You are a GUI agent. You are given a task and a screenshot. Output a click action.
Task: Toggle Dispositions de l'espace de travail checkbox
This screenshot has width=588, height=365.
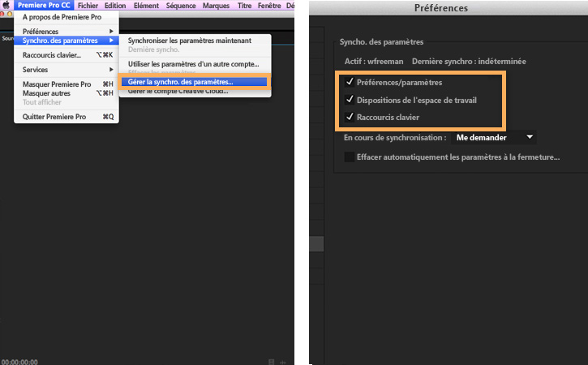(x=350, y=100)
